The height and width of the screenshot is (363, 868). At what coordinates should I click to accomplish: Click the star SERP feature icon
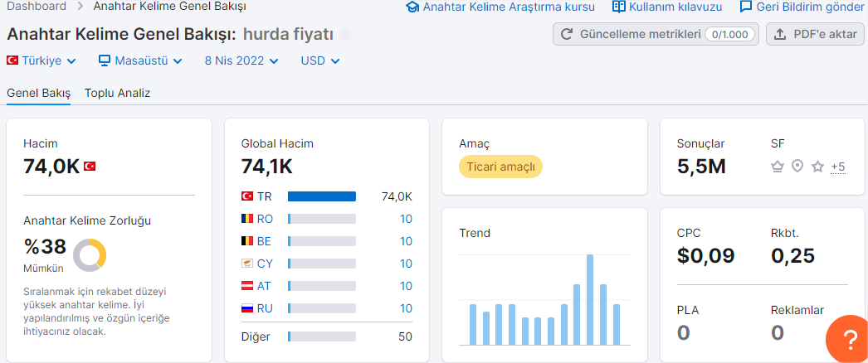pyautogui.click(x=817, y=167)
